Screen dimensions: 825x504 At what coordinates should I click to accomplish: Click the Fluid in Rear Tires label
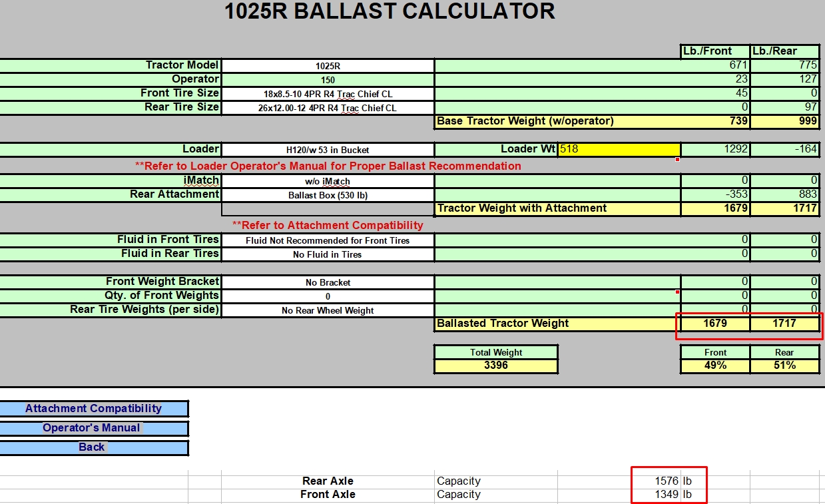pos(170,254)
